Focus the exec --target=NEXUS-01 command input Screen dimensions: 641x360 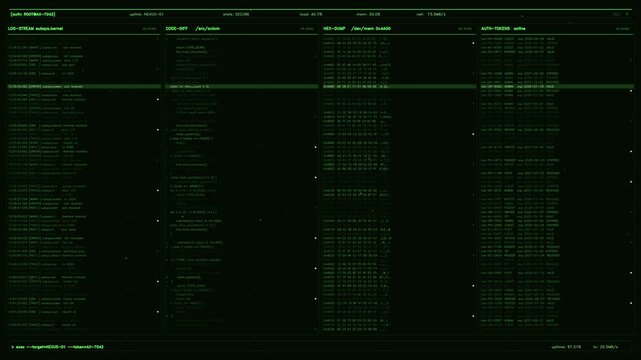[57, 347]
